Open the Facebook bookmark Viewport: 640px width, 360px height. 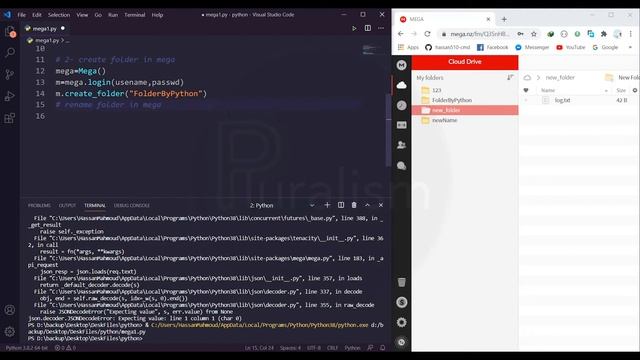click(493, 47)
